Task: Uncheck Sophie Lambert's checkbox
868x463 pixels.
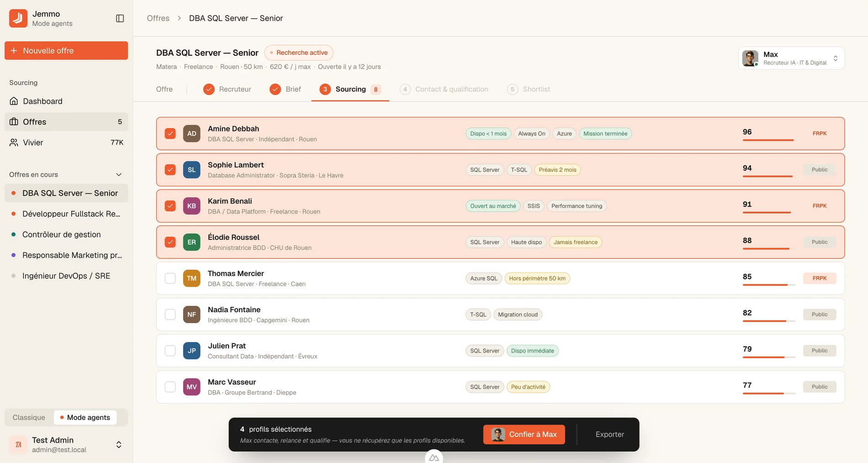Action: [x=170, y=170]
